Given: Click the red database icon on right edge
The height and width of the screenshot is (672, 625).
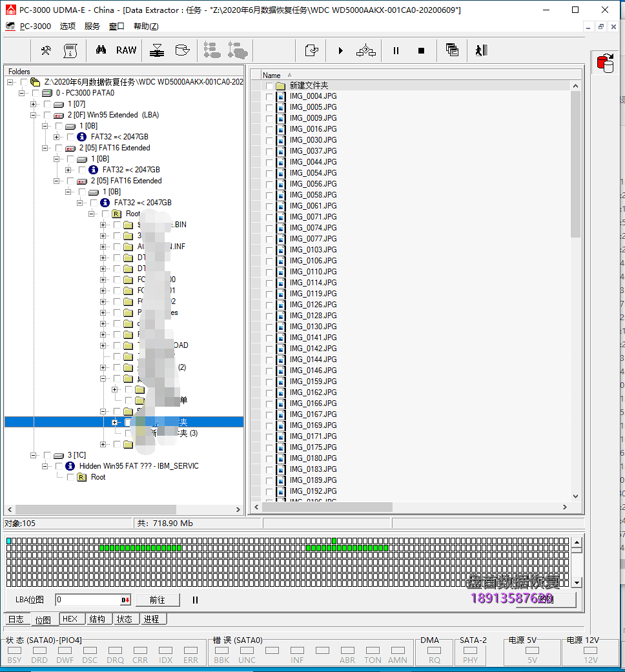Looking at the screenshot, I should (x=605, y=63).
